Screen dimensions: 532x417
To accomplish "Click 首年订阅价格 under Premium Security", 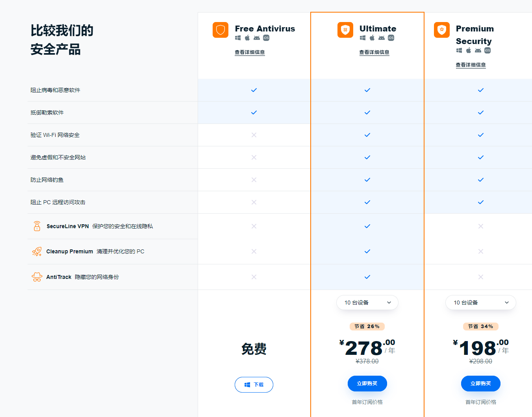I will click(x=481, y=402).
